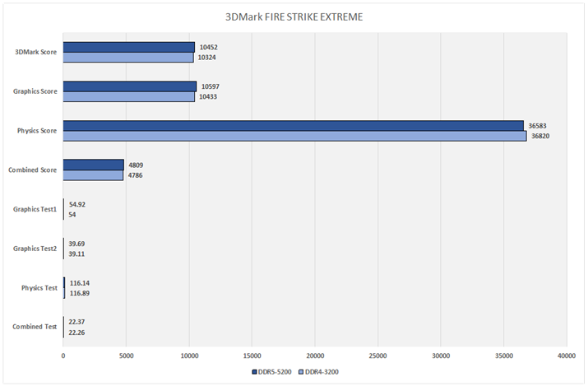Click the 36820 data label
The height and width of the screenshot is (386, 588).
click(x=539, y=136)
